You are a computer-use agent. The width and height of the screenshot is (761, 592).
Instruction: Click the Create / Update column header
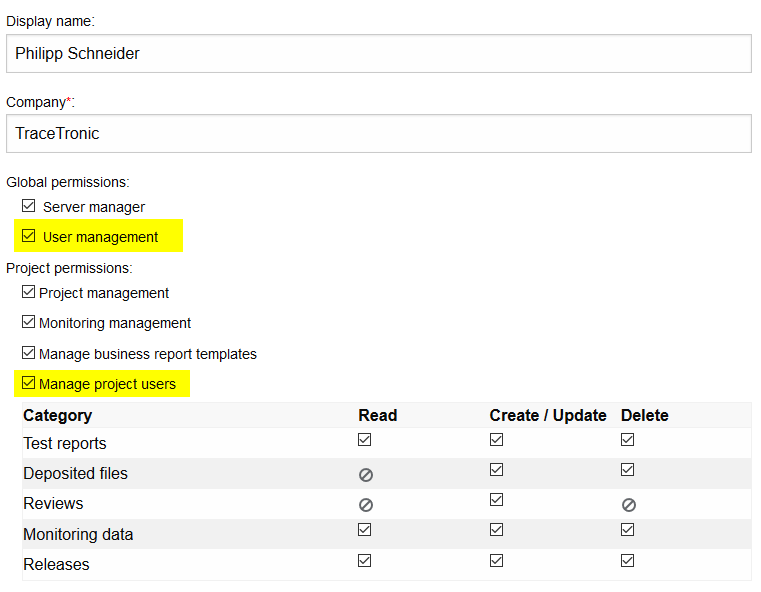pos(548,415)
